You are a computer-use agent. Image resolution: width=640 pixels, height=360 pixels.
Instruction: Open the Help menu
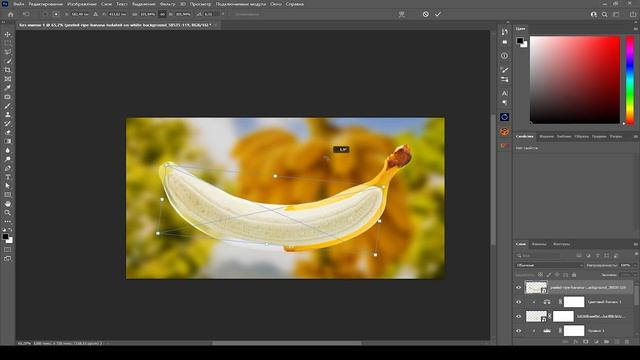(x=295, y=4)
